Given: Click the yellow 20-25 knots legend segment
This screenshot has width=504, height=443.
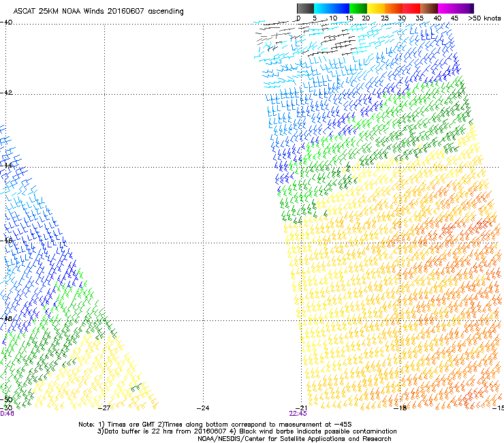Looking at the screenshot, I should tap(376, 8).
